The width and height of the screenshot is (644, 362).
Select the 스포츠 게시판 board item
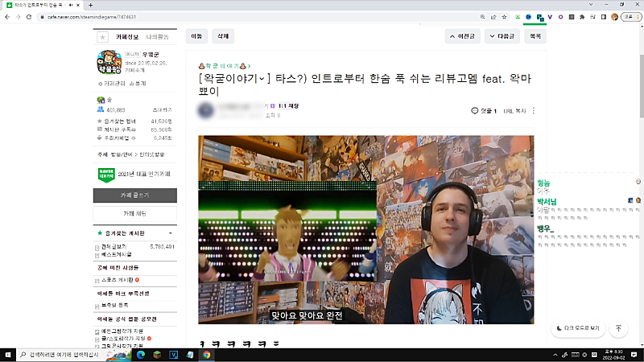click(118, 280)
